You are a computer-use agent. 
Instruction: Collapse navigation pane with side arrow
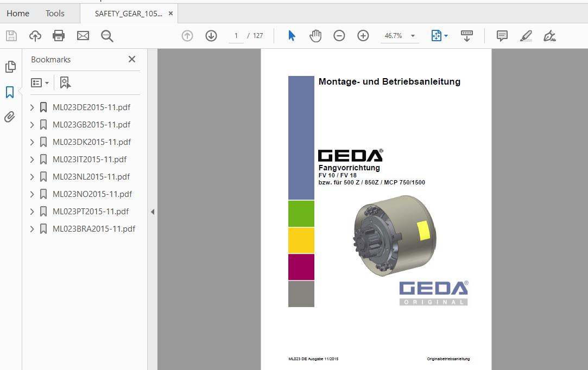click(153, 212)
